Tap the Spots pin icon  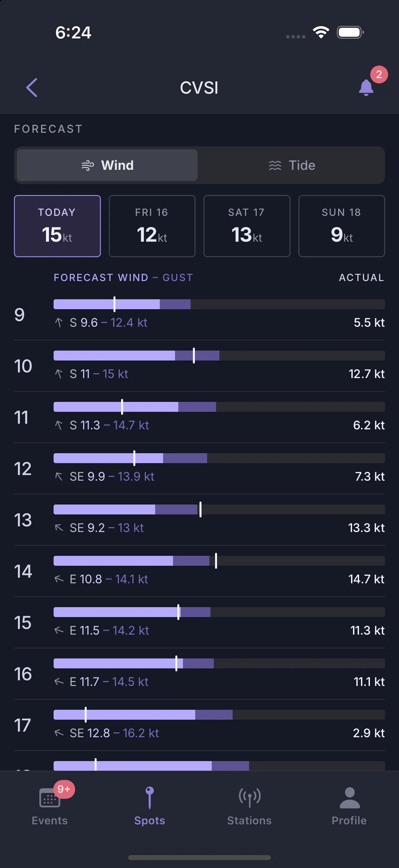(x=150, y=797)
